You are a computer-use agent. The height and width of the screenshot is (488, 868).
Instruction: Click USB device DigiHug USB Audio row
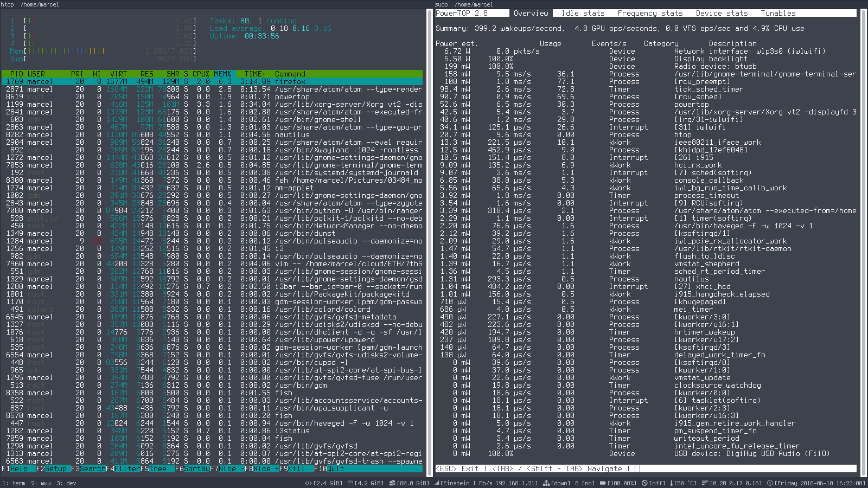pyautogui.click(x=647, y=453)
